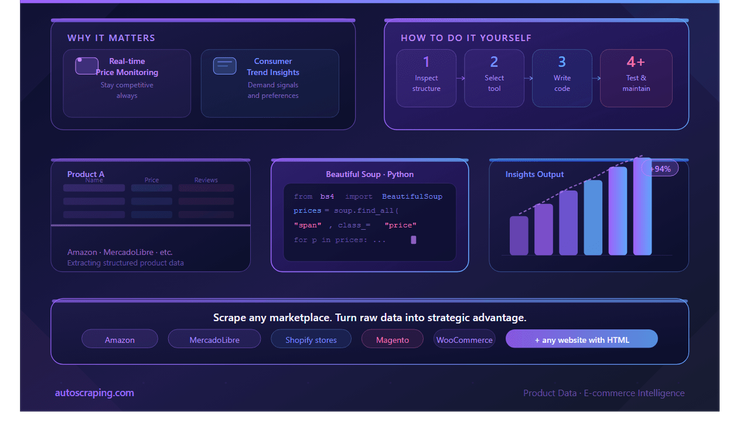The height and width of the screenshot is (422, 750).
Task: Click the Real-time Price Monitoring card icon
Action: 87,66
